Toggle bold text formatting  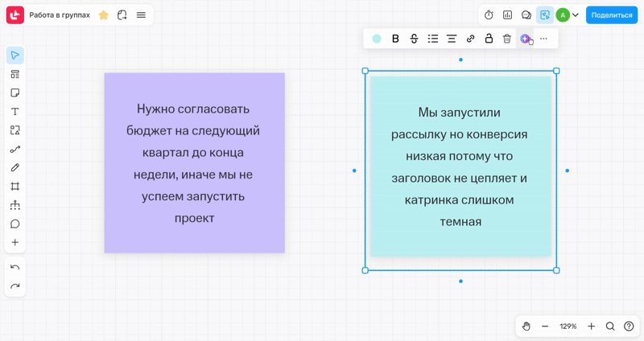(x=395, y=39)
